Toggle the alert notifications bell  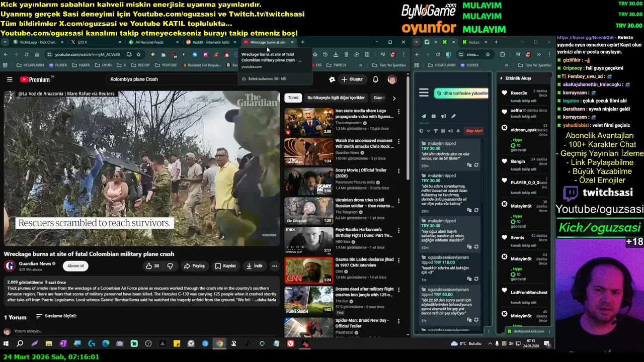pyautogui.click(x=458, y=131)
